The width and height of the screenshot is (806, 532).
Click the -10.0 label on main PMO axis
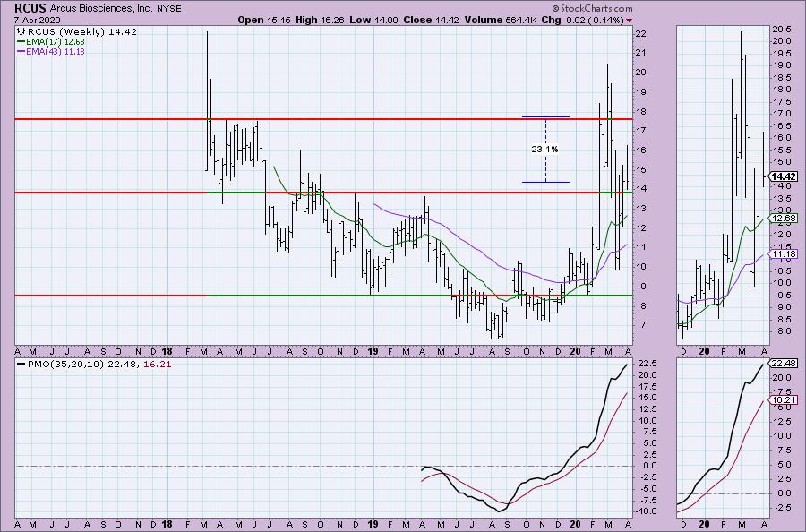[646, 511]
